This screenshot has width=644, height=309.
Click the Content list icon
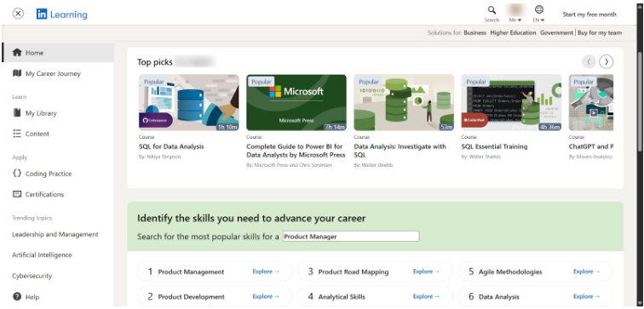click(17, 134)
